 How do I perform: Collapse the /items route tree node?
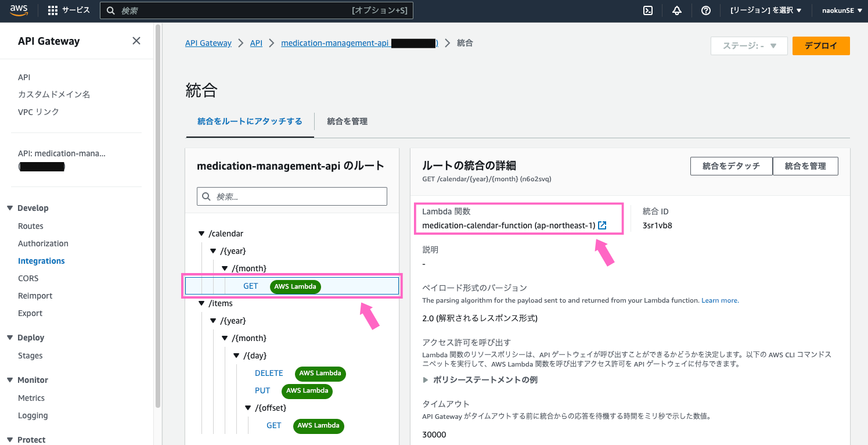[201, 303]
